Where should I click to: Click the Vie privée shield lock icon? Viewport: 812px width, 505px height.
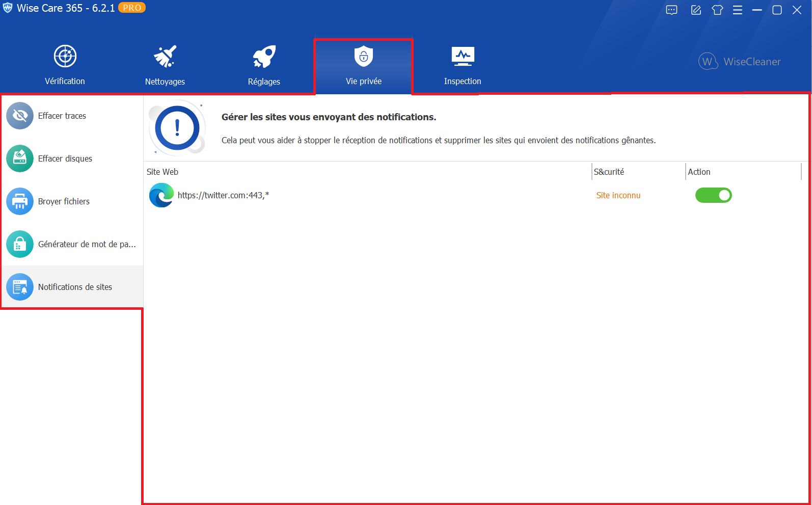[x=364, y=56]
